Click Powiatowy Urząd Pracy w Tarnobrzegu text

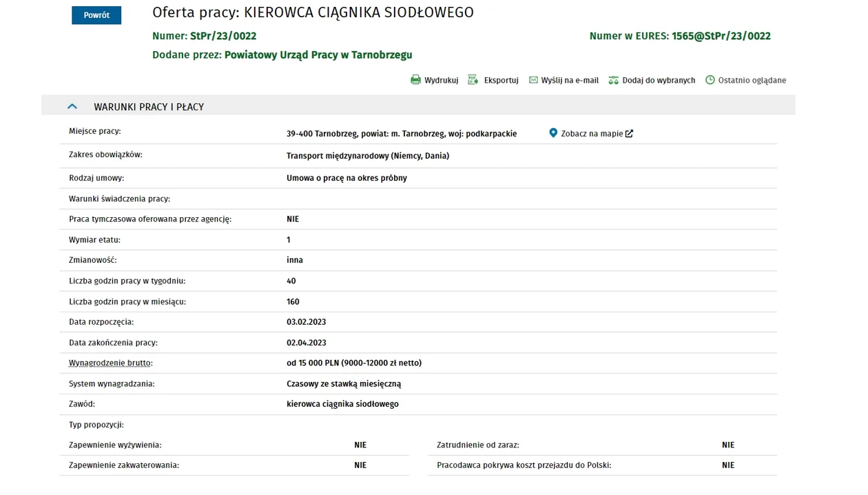coord(318,54)
